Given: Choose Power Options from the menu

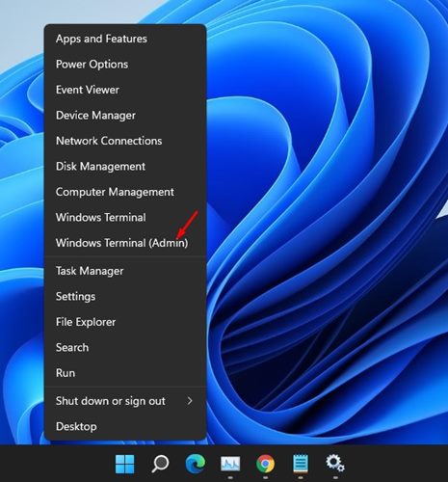Looking at the screenshot, I should coord(125,64).
